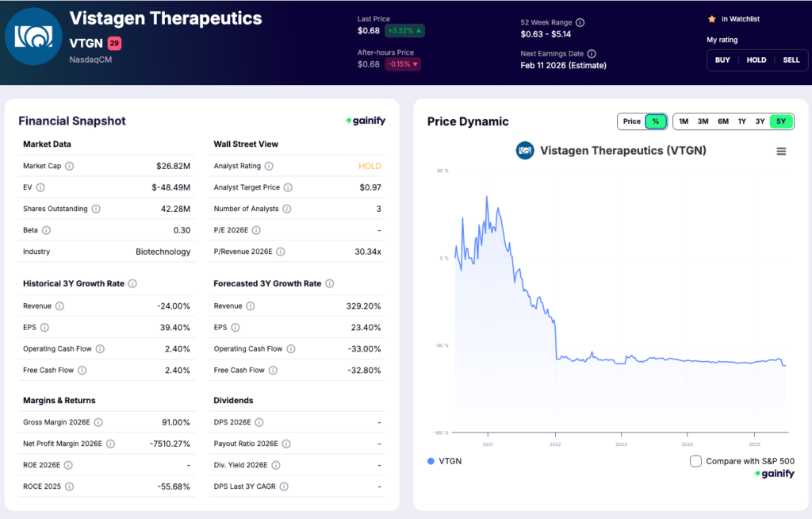Select the 1M timeframe tab
Viewport: 812px width, 519px height.
[684, 121]
